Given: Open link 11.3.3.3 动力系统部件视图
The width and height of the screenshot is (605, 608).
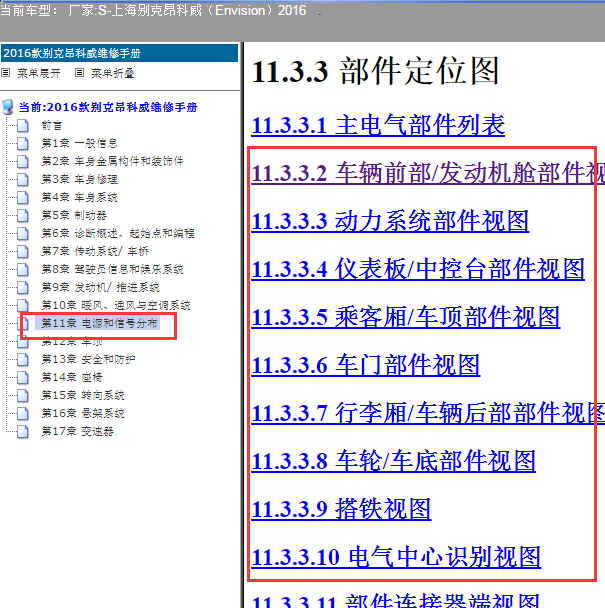Looking at the screenshot, I should (x=390, y=221).
